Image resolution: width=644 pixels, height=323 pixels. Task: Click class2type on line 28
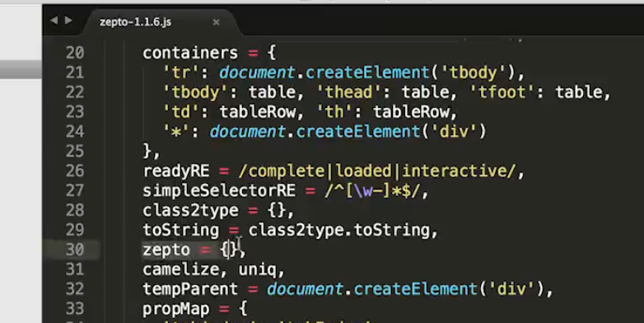click(190, 211)
